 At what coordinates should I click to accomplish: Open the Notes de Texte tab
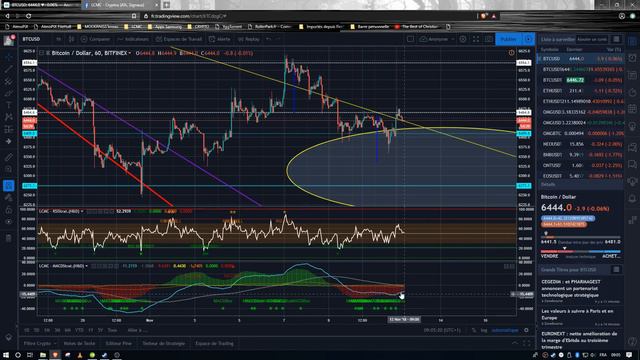coord(79,343)
